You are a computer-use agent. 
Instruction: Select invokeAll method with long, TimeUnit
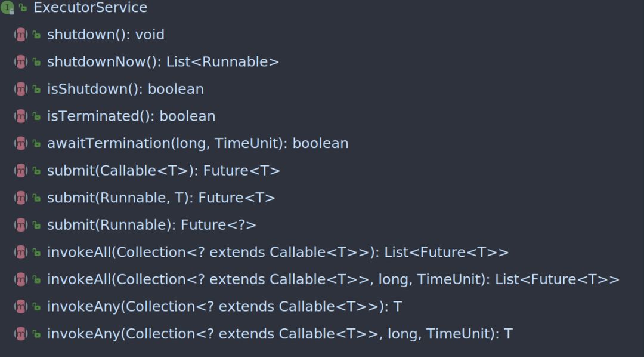(333, 279)
